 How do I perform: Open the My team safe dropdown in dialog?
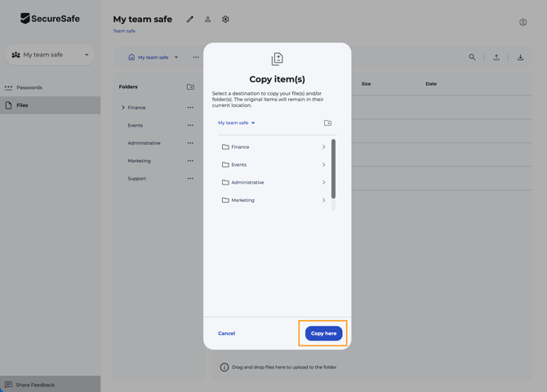(237, 123)
